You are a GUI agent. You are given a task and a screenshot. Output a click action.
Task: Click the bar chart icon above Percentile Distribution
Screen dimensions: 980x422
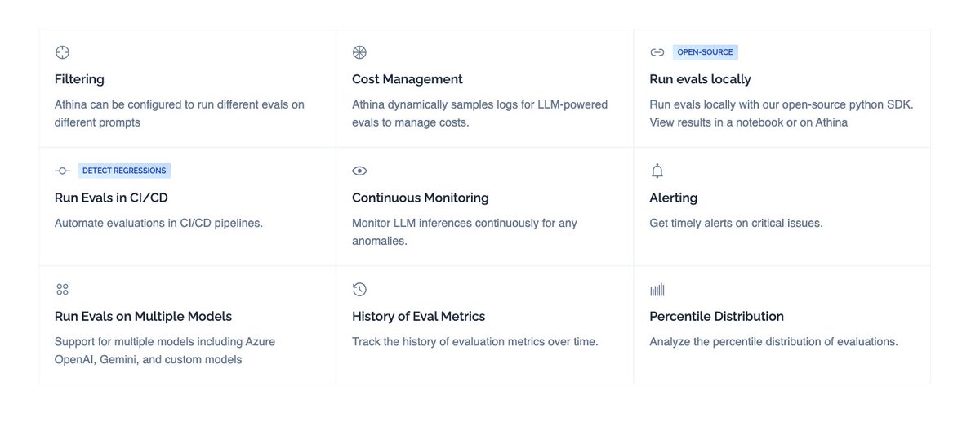coord(657,289)
